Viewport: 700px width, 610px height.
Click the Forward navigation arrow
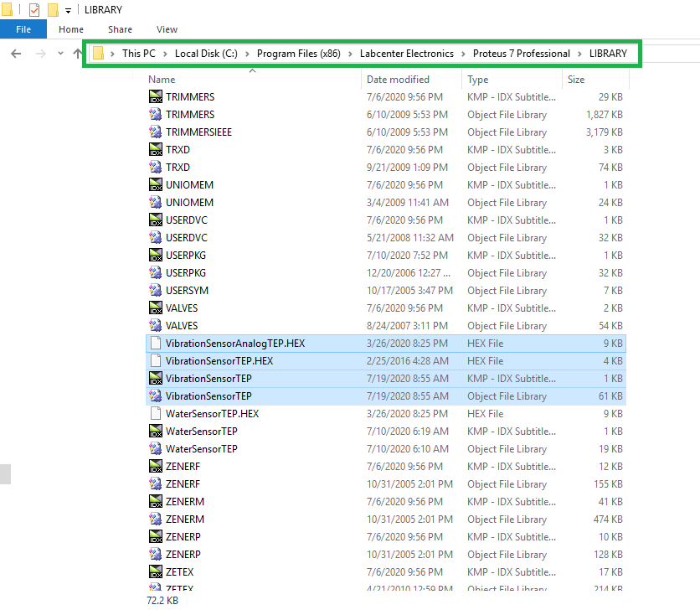41,54
